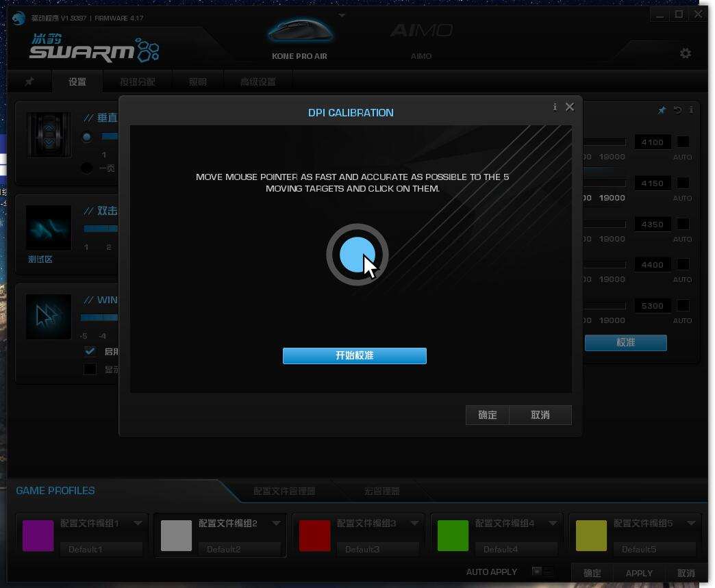Image resolution: width=715 pixels, height=588 pixels.
Task: Click the 4150 DPI value field
Action: pos(652,183)
